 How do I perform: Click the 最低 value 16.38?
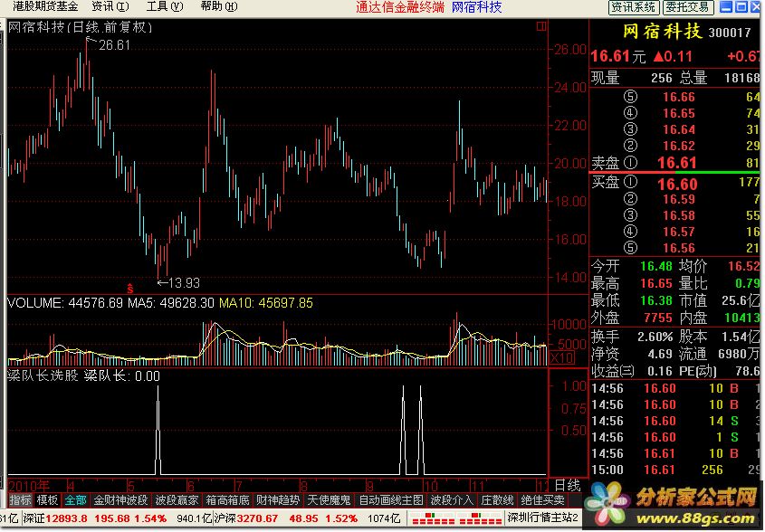pos(656,299)
